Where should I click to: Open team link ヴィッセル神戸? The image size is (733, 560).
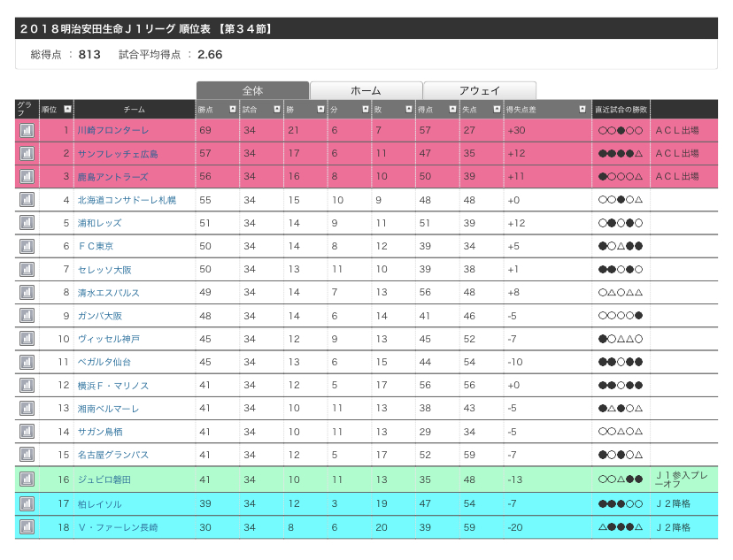(x=109, y=339)
